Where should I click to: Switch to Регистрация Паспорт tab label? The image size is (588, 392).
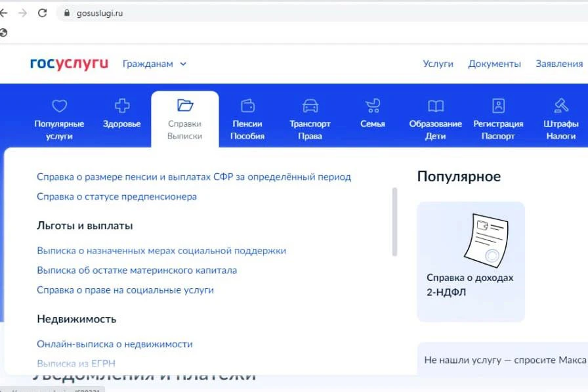tap(498, 130)
